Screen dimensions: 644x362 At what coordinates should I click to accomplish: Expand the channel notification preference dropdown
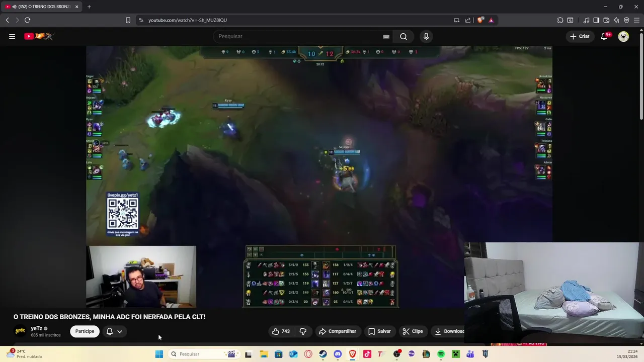(x=115, y=331)
